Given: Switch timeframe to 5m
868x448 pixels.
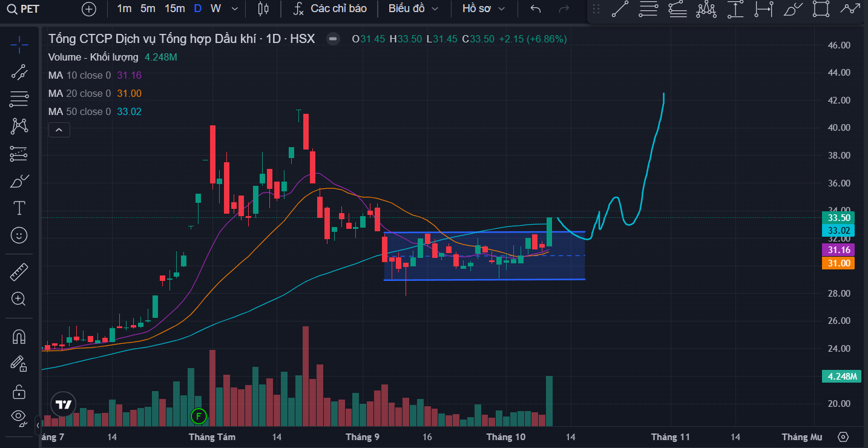Looking at the screenshot, I should coord(148,8).
